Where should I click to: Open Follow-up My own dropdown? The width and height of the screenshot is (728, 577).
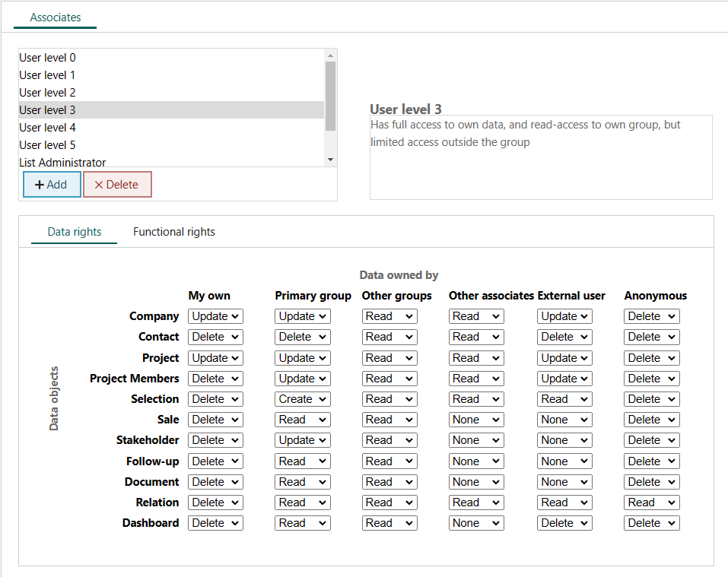tap(215, 461)
